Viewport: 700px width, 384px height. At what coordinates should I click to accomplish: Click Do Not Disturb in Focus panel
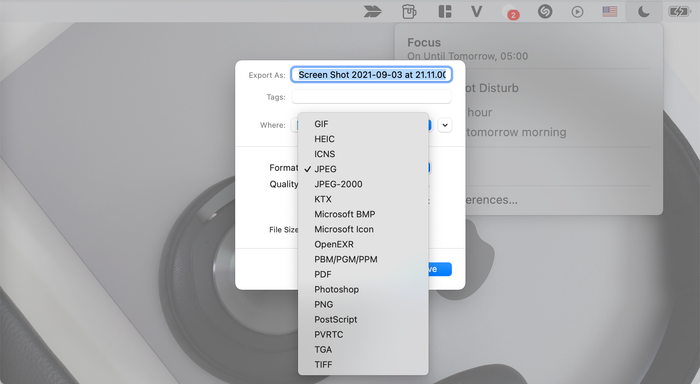[x=492, y=88]
